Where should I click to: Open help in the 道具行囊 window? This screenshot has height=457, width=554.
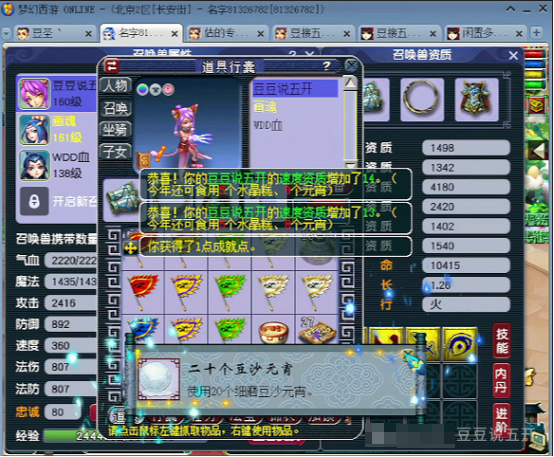point(326,66)
